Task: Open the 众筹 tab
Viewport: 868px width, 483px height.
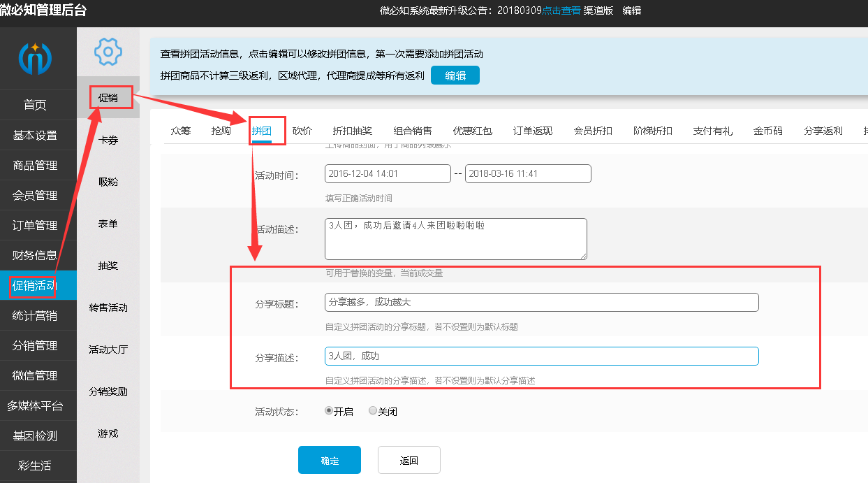Action: (180, 131)
